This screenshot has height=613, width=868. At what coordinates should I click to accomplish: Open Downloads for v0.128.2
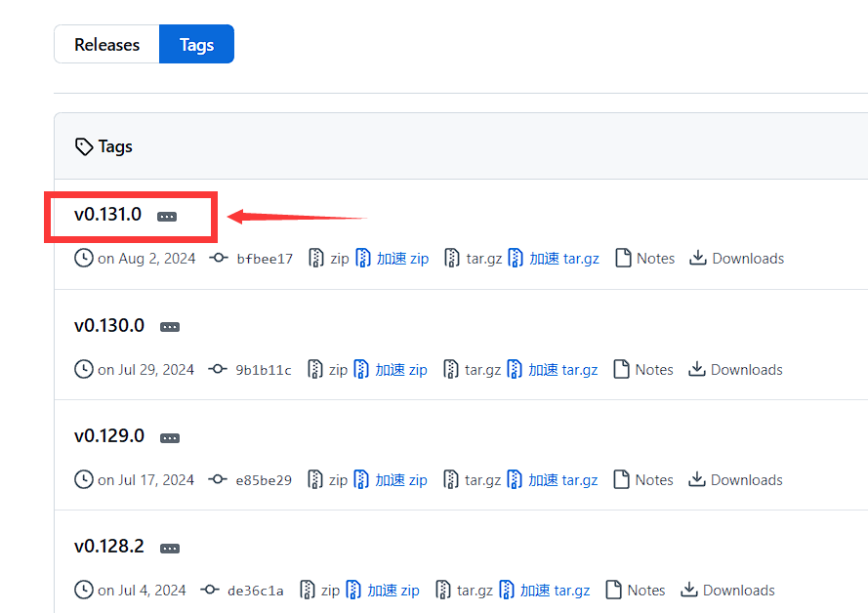click(738, 591)
